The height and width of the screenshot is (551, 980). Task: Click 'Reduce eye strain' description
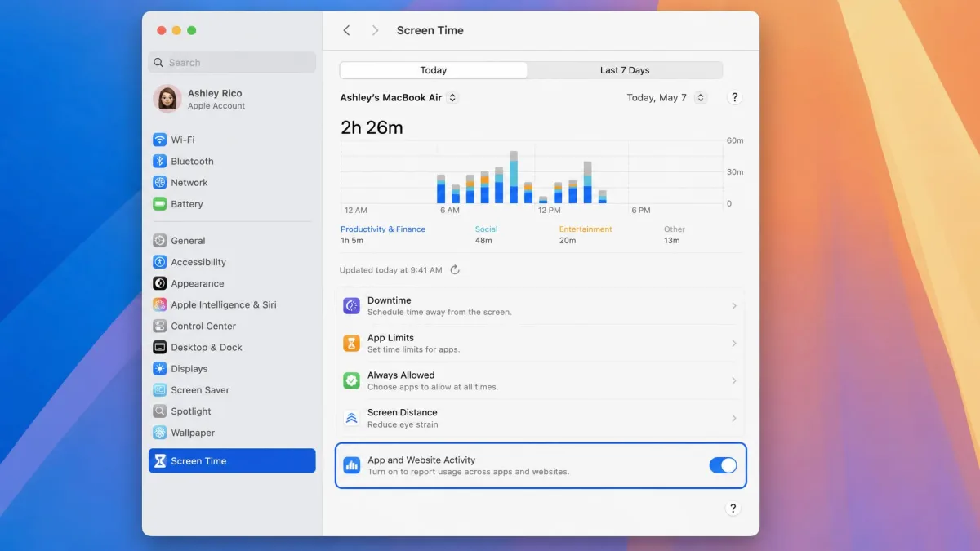[403, 424]
